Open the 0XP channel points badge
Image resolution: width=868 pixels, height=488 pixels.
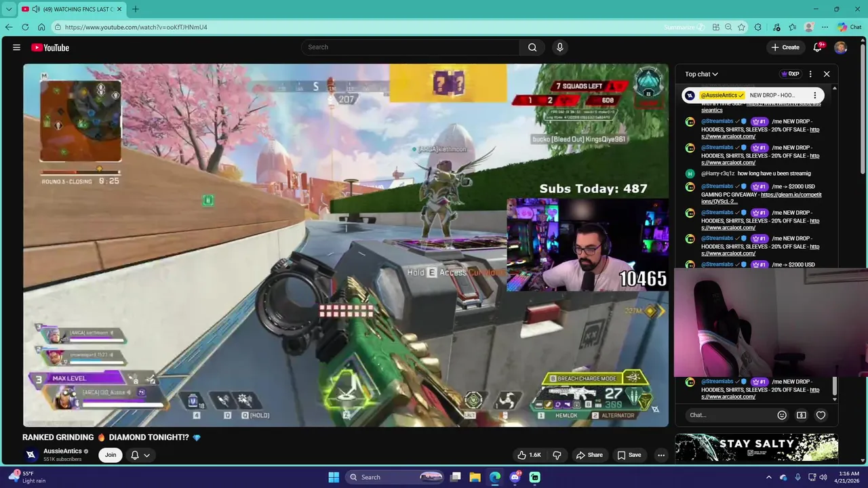(791, 74)
